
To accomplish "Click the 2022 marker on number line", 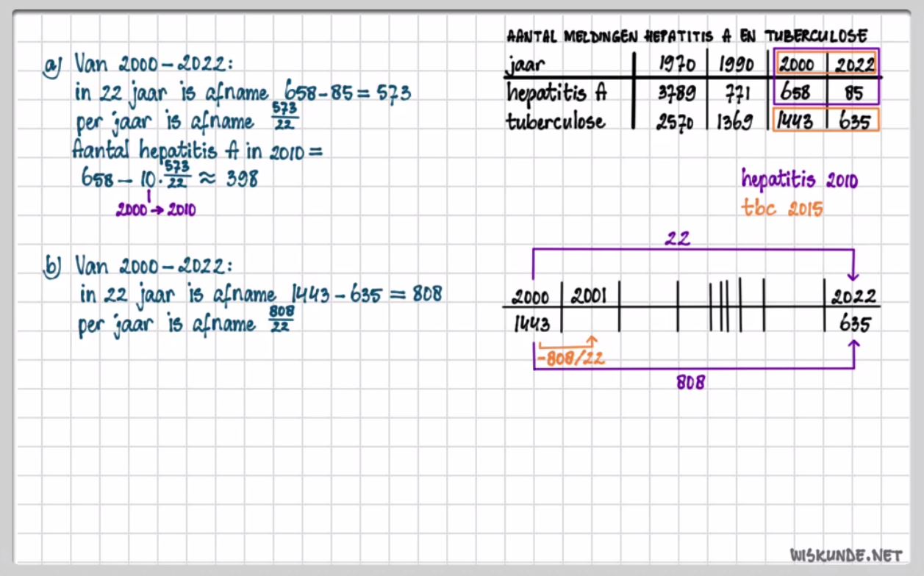I will point(853,297).
